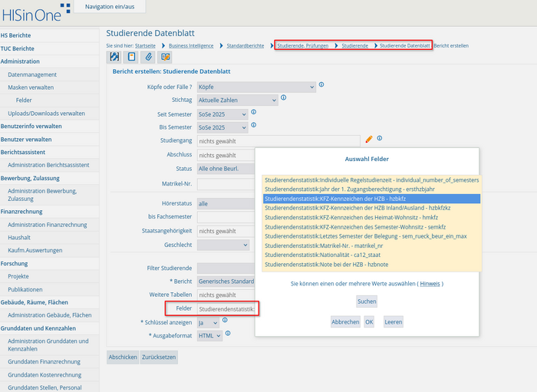
Task: Click the note document toolbar icon
Action: click(x=131, y=57)
